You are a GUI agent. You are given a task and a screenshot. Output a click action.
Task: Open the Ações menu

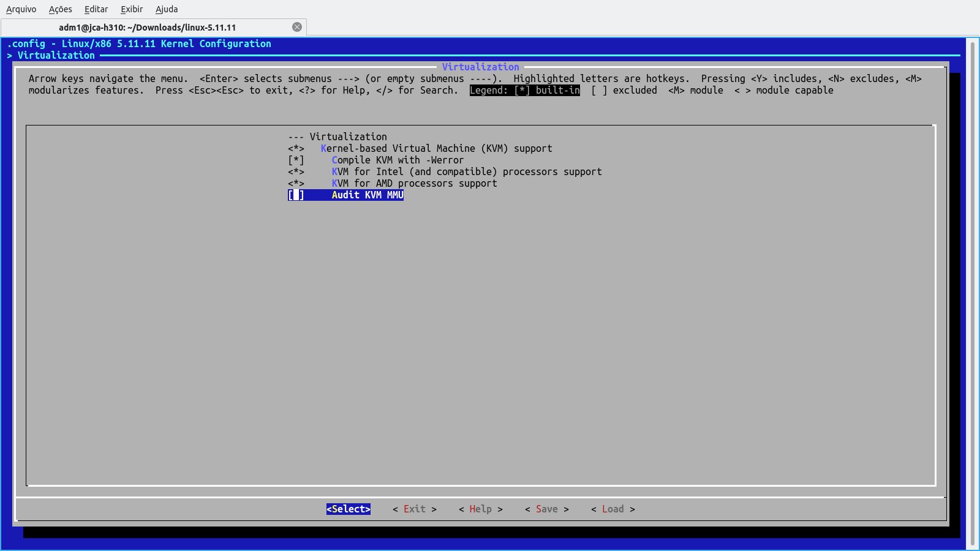click(x=60, y=9)
